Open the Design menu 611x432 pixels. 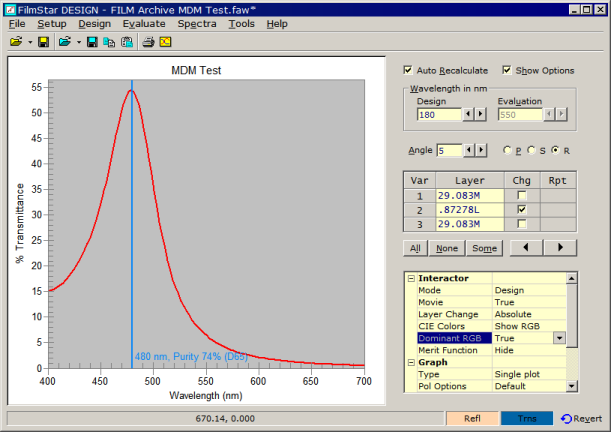coord(94,24)
